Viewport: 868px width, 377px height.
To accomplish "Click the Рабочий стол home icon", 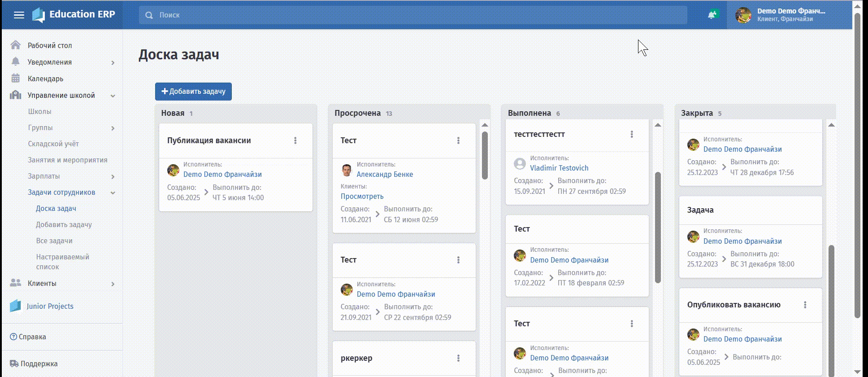I will (15, 45).
